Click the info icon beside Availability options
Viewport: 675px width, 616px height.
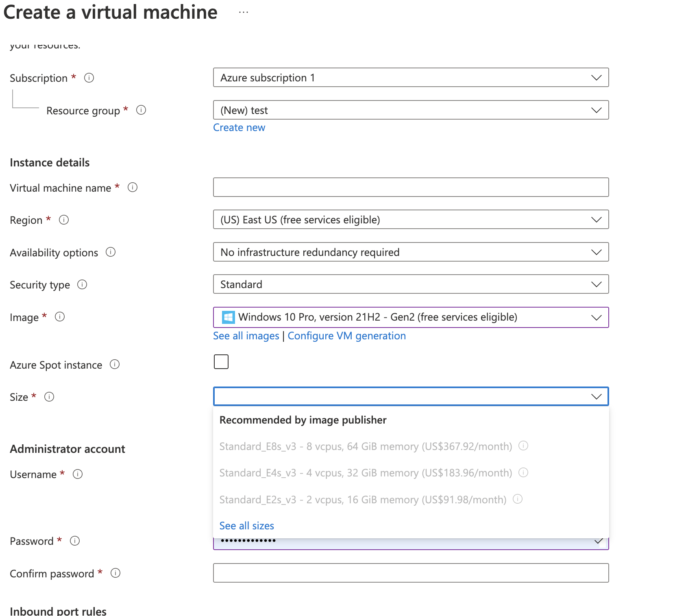[x=111, y=252]
